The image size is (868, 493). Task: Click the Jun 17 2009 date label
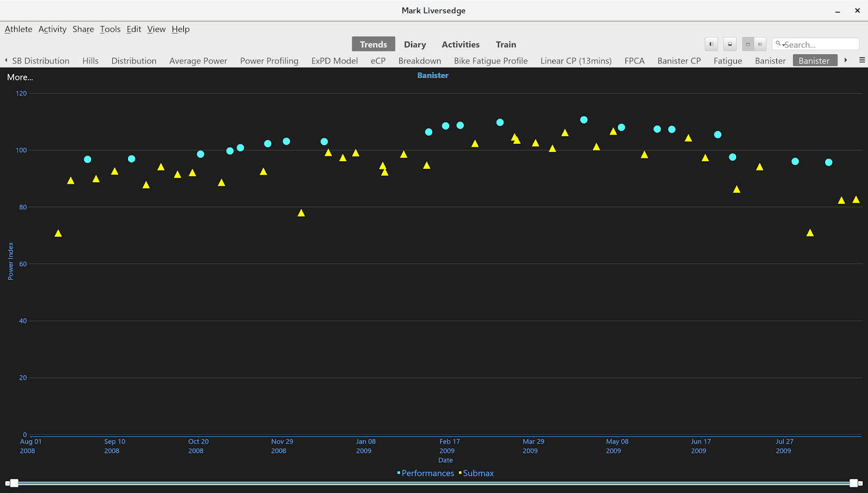(x=700, y=446)
